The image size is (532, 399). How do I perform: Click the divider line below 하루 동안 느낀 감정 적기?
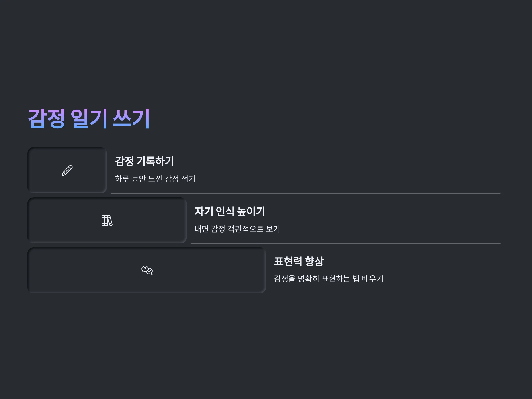pyautogui.click(x=305, y=193)
